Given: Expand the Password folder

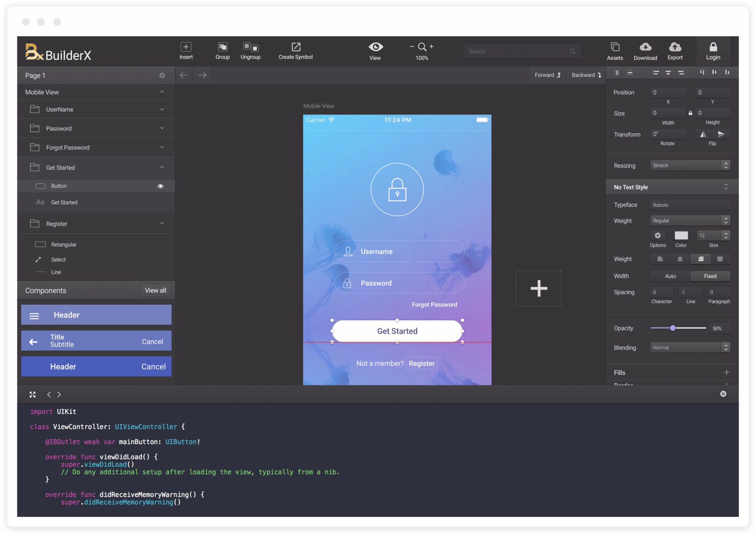Looking at the screenshot, I should pos(162,128).
